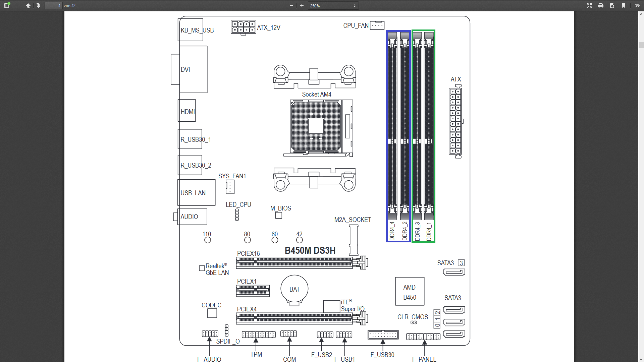Switch to presentation fullscreen mode
The image size is (644, 362).
589,5
